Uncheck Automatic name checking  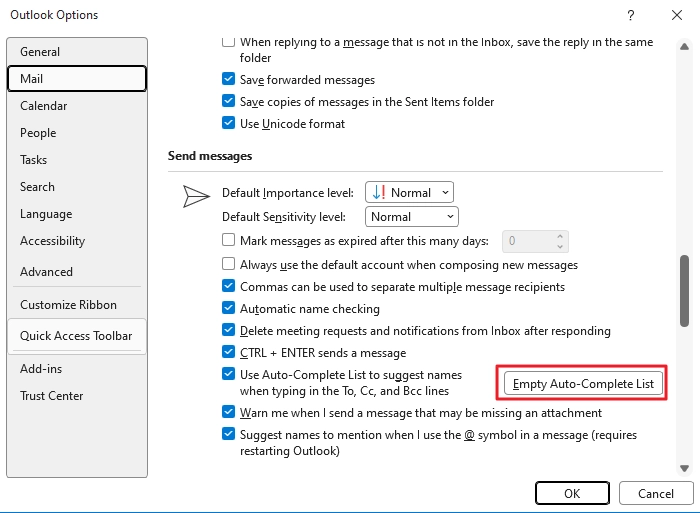click(228, 308)
